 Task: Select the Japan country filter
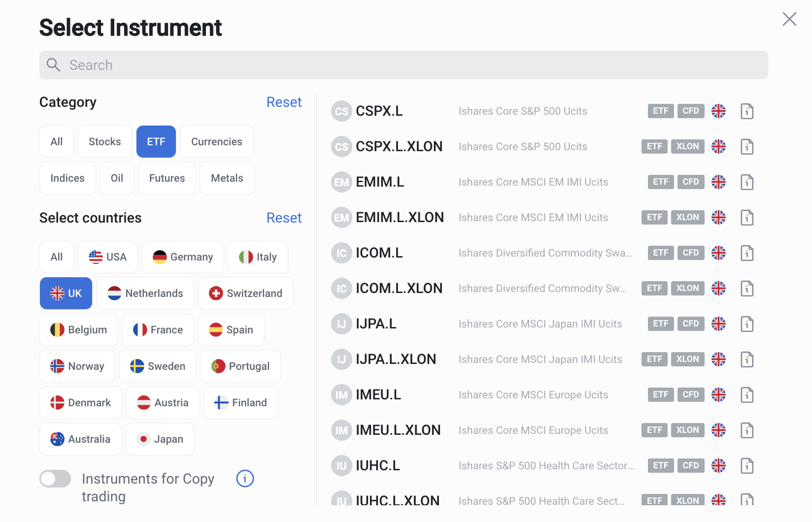pyautogui.click(x=160, y=439)
